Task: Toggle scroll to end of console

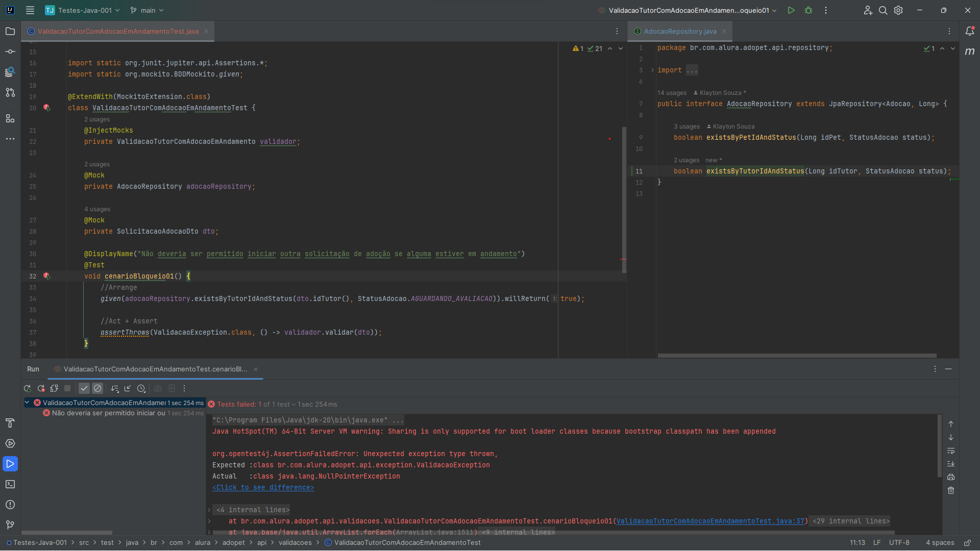Action: (x=951, y=464)
